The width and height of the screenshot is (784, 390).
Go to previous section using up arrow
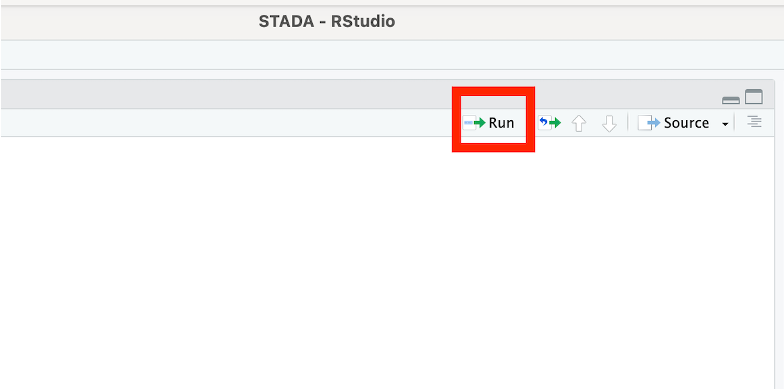(579, 123)
